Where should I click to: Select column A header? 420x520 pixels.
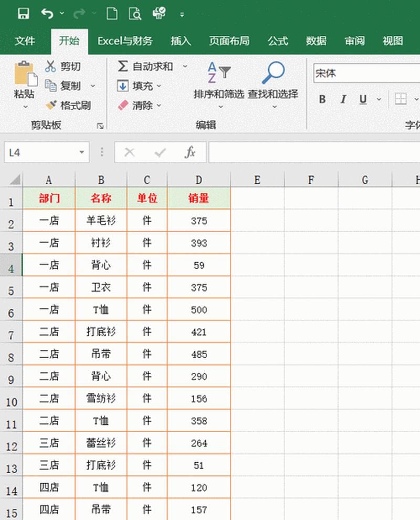coord(49,180)
